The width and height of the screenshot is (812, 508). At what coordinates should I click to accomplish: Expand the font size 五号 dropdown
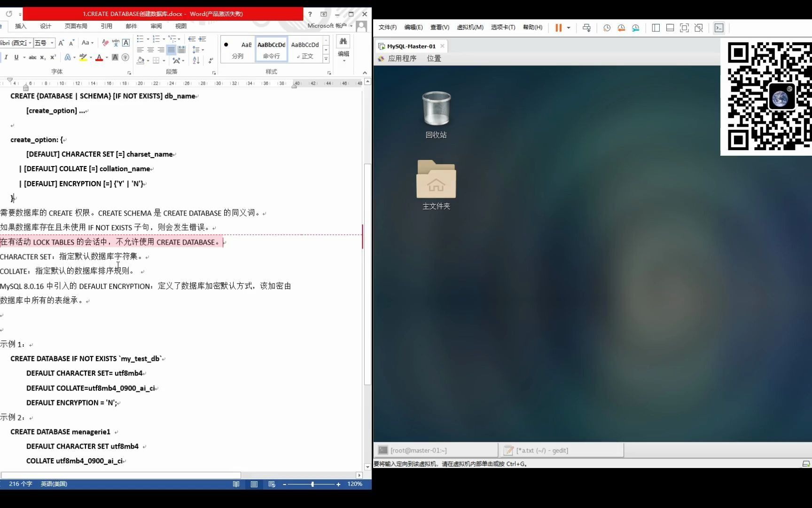(52, 43)
